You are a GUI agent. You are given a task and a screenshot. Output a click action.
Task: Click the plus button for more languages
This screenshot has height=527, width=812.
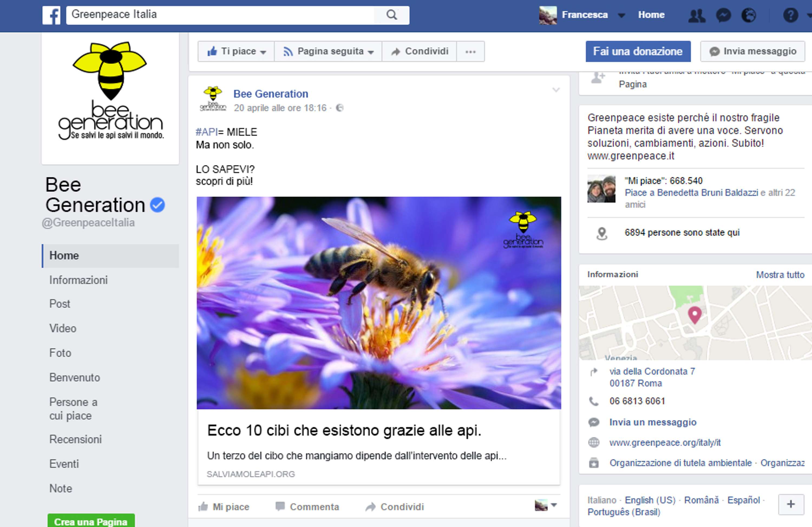[x=791, y=504]
